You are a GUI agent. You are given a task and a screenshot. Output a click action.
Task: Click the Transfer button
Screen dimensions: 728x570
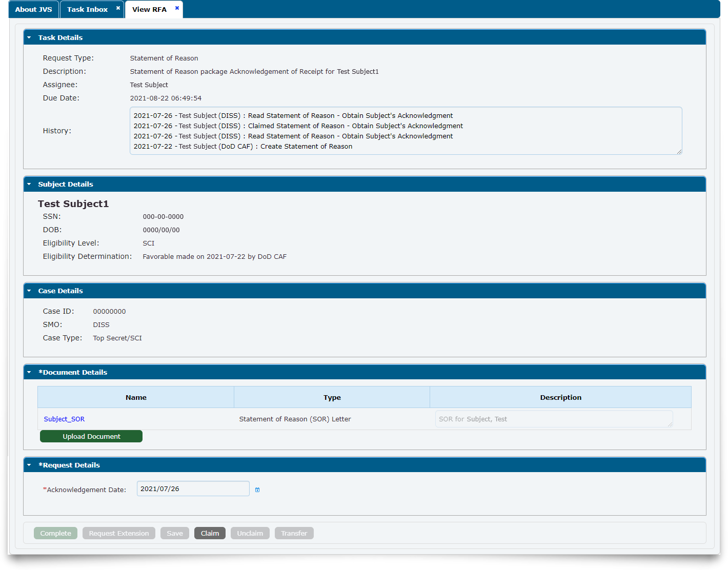[x=294, y=533]
